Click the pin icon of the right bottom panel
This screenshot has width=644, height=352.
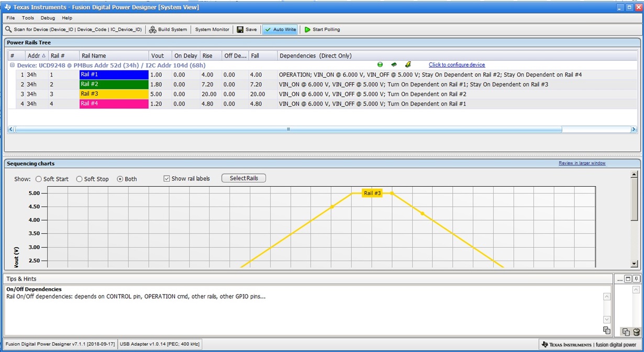click(x=637, y=279)
